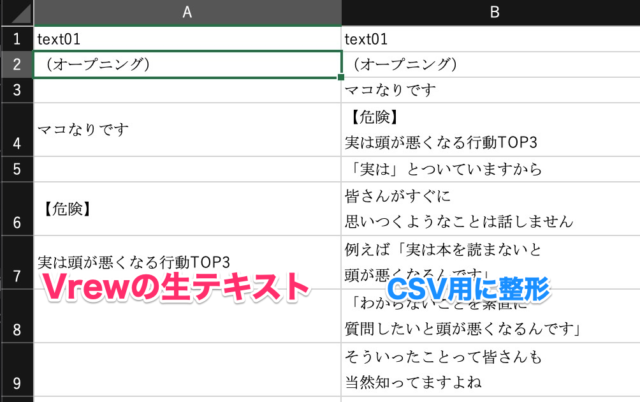Select cell A2 with （オープニング）
This screenshot has height=402, width=640.
[x=187, y=64]
